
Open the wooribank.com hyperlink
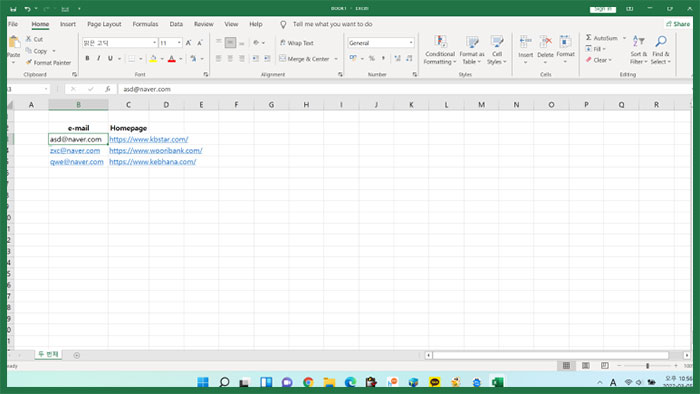[x=156, y=150]
